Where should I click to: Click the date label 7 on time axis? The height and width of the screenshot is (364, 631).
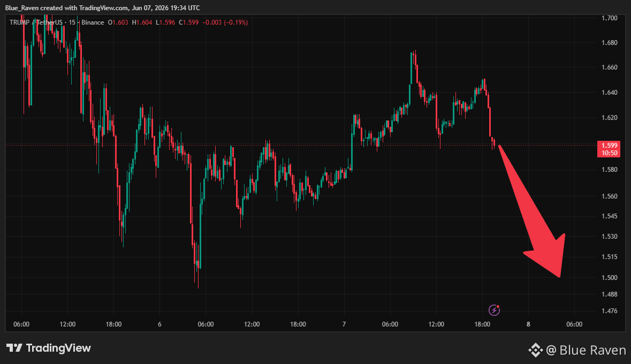(344, 324)
